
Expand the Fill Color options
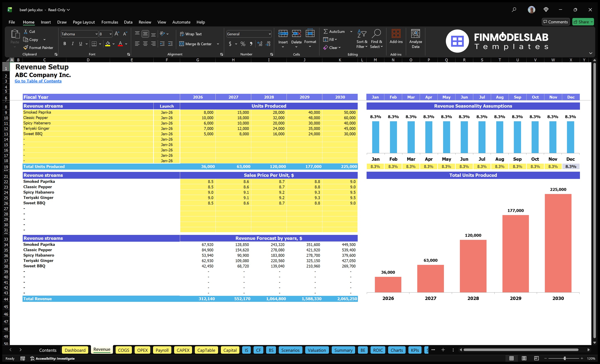click(x=113, y=44)
